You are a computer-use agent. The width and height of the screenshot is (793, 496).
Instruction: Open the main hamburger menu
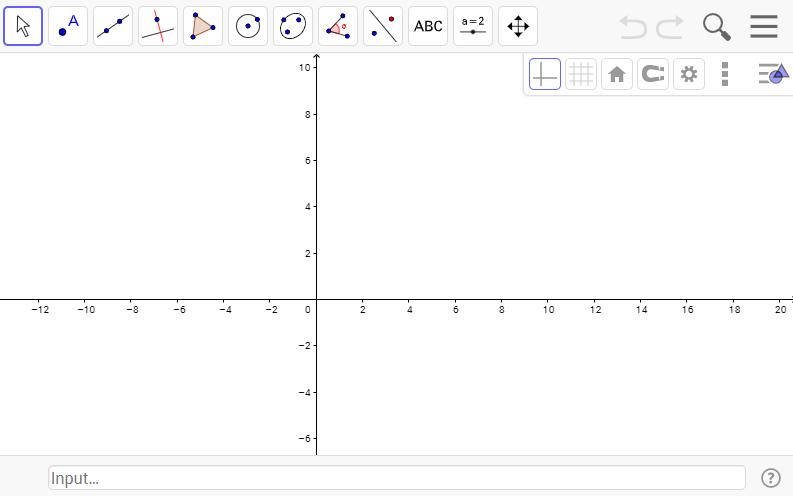pos(764,26)
